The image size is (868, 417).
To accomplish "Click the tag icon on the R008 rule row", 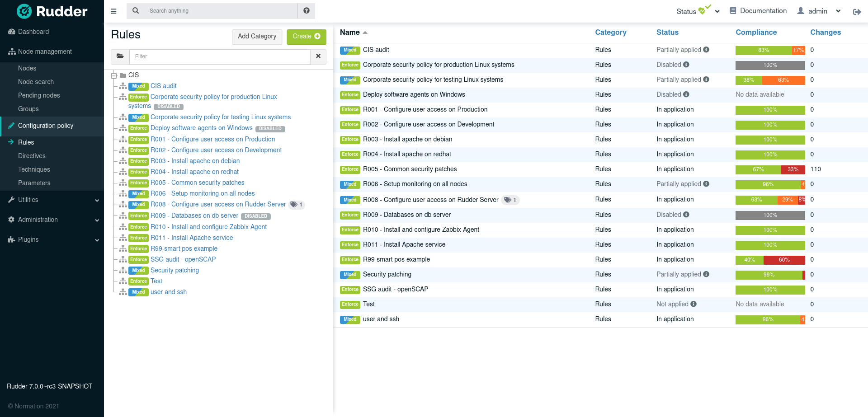I will tap(508, 200).
